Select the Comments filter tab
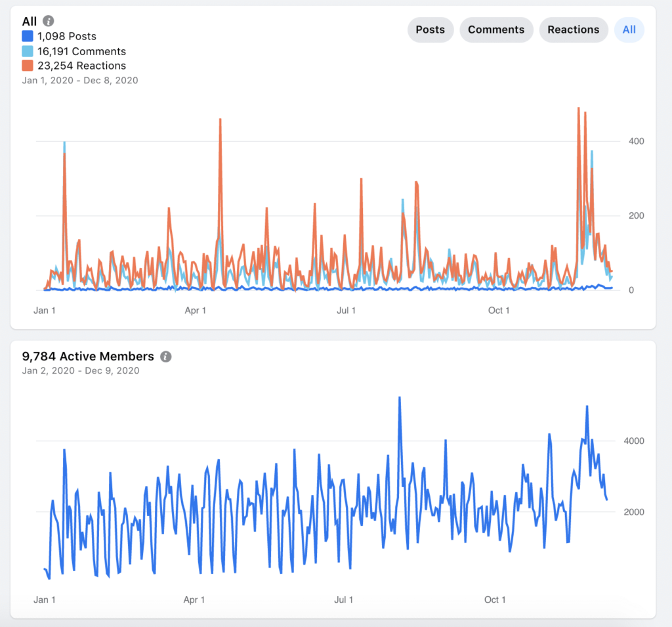The height and width of the screenshot is (627, 672). (x=495, y=30)
